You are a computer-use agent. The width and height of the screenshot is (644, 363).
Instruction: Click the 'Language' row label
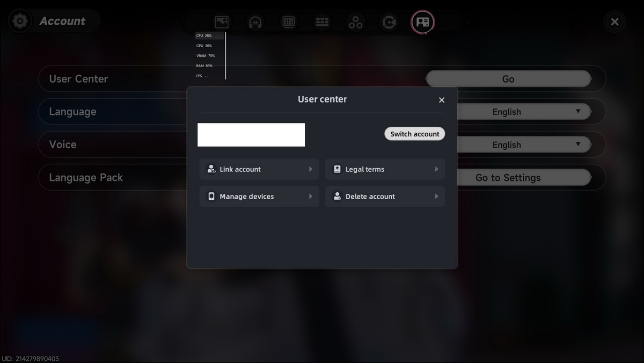point(72,112)
